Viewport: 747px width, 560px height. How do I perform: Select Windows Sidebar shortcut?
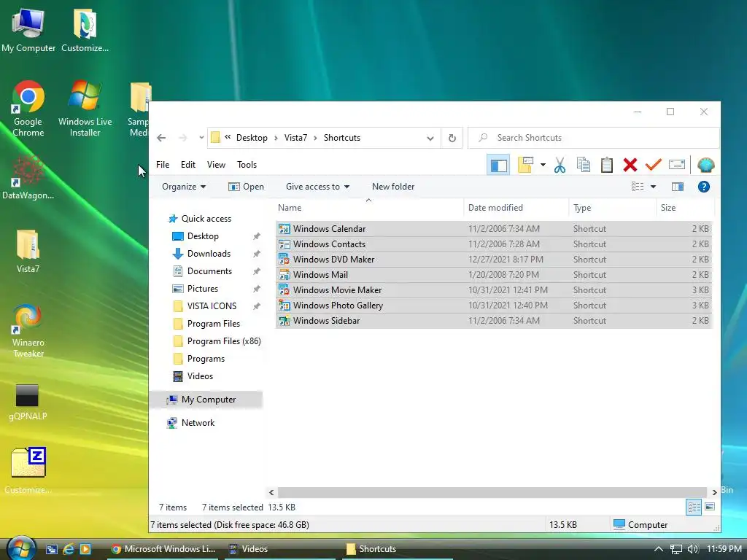coord(494,321)
